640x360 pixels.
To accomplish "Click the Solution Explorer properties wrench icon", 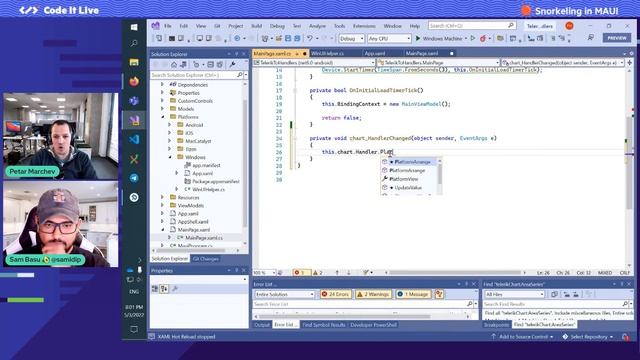I will pyautogui.click(x=232, y=64).
